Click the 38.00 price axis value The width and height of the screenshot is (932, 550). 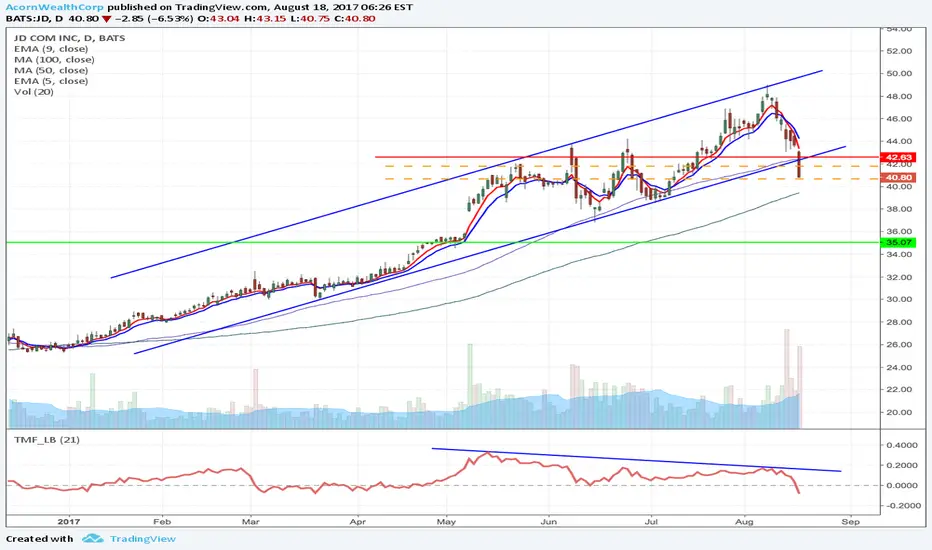(899, 209)
